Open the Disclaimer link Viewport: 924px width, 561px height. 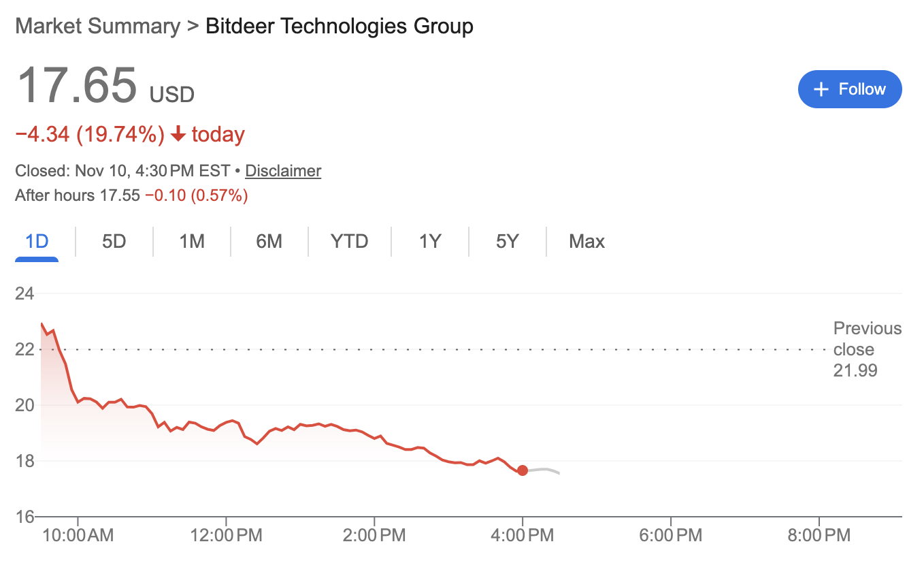(x=283, y=170)
